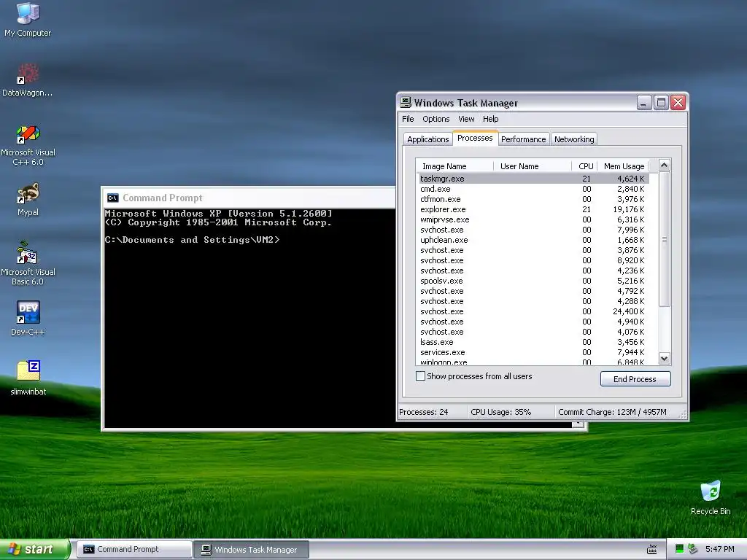Click the Command Prompt title bar
This screenshot has width=747, height=560.
coord(249,198)
